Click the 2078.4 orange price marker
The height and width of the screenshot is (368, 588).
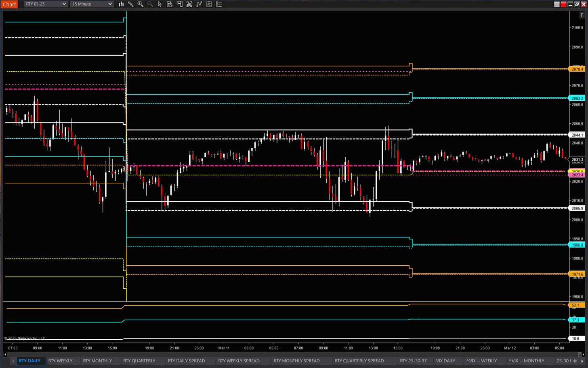(577, 69)
